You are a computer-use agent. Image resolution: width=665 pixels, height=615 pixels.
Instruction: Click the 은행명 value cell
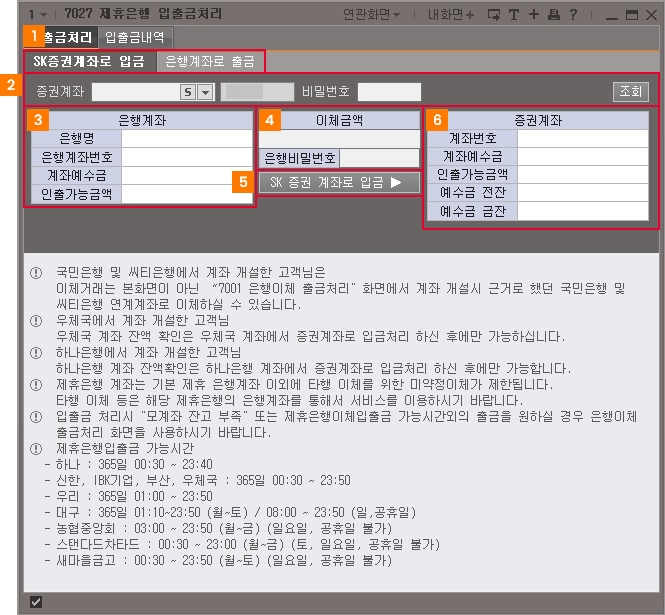187,139
